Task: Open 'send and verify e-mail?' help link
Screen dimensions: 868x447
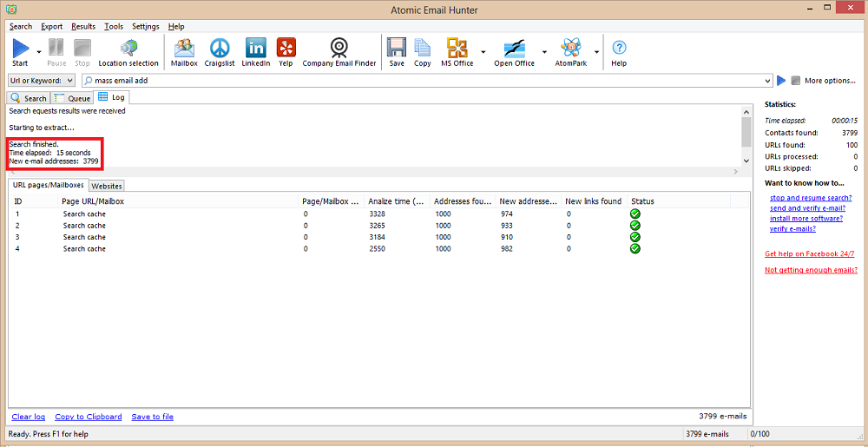Action: click(x=807, y=208)
